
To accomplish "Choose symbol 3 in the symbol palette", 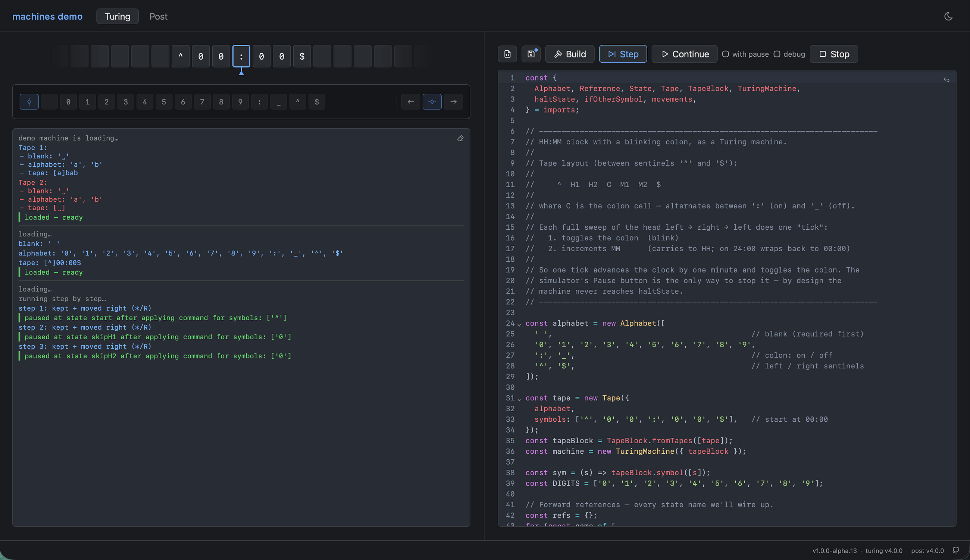I will point(126,102).
